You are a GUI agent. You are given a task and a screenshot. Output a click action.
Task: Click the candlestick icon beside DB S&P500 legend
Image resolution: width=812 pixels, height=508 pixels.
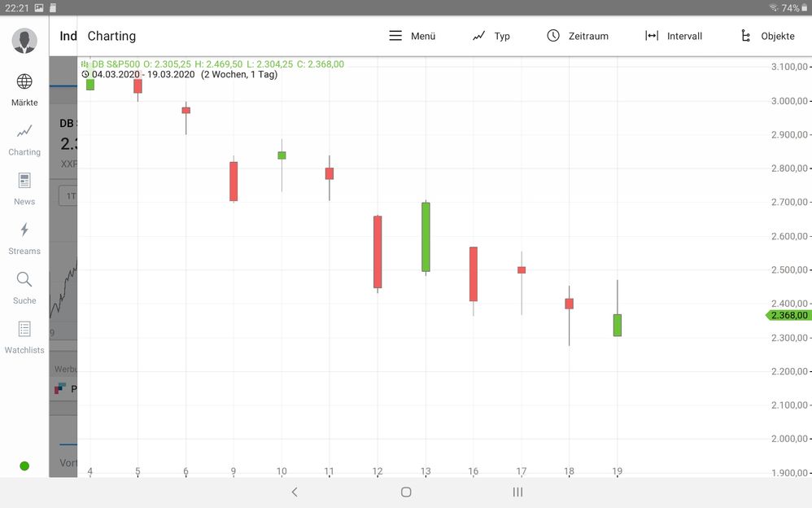(84, 63)
